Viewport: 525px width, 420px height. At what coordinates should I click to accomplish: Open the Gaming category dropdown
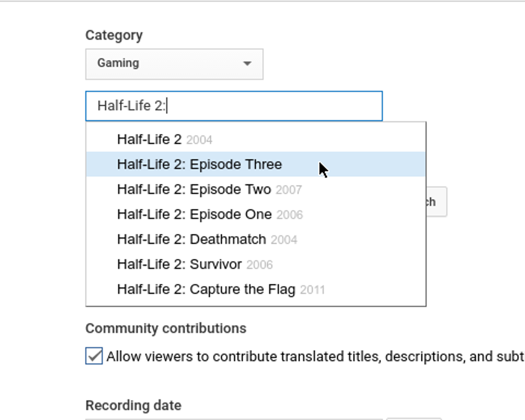click(x=174, y=64)
